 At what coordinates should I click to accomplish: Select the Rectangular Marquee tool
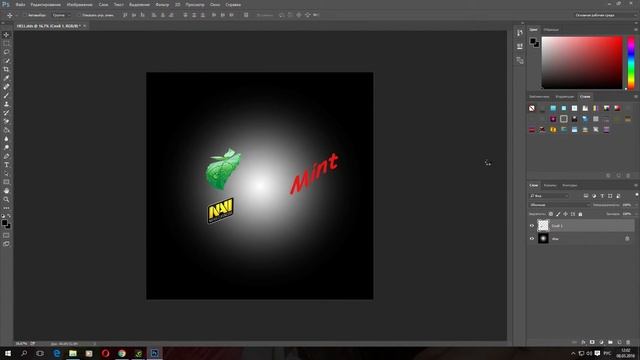click(6, 43)
